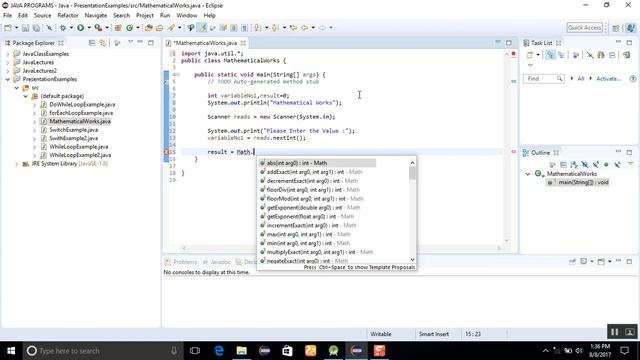
Task: Collapse MathematicalWorks class in Outline
Action: (x=528, y=174)
